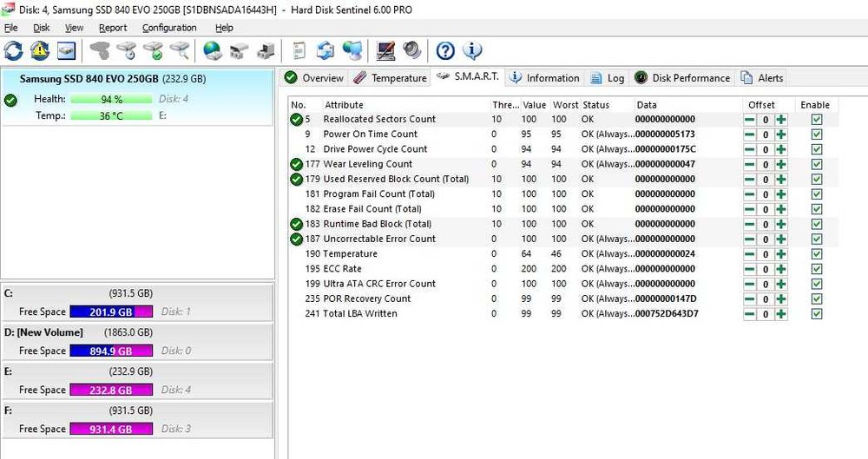Uncheck Enable for Power On Time Count
868x459 pixels.
[x=817, y=134]
